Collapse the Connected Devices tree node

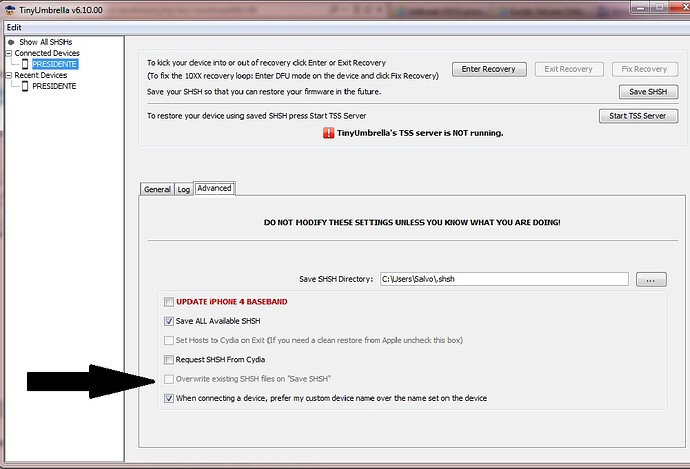(x=9, y=53)
